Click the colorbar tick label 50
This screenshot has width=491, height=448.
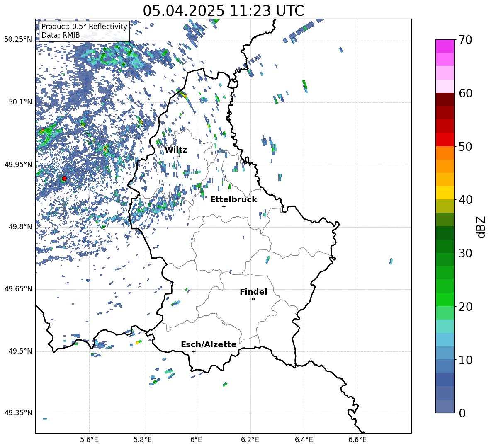[x=465, y=147]
